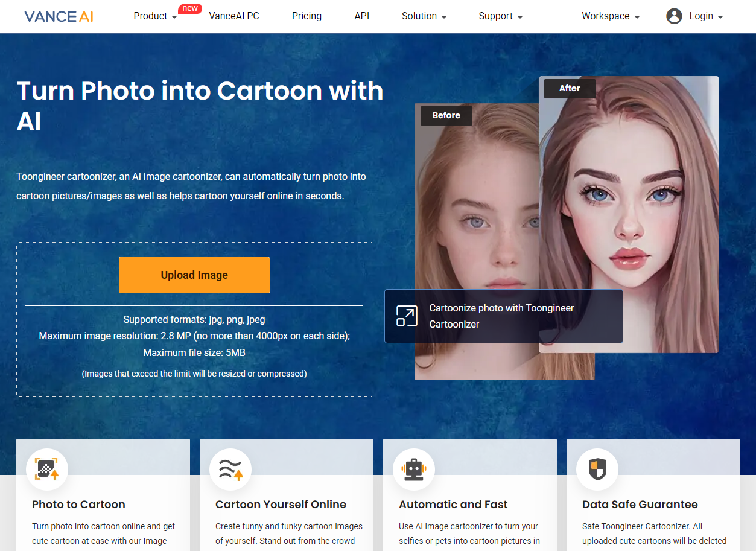Viewport: 756px width, 551px height.
Task: Click the Data Safe Guarantee heading
Action: [x=640, y=505]
